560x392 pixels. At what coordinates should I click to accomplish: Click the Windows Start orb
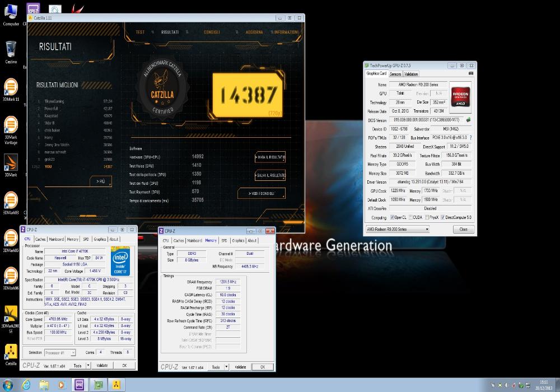click(x=7, y=385)
